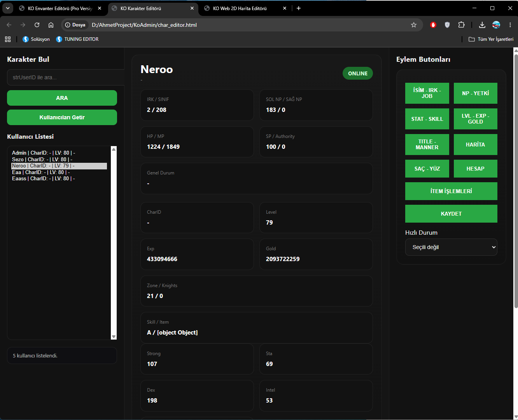Select the KO Karakter Editörü tab

(153, 8)
